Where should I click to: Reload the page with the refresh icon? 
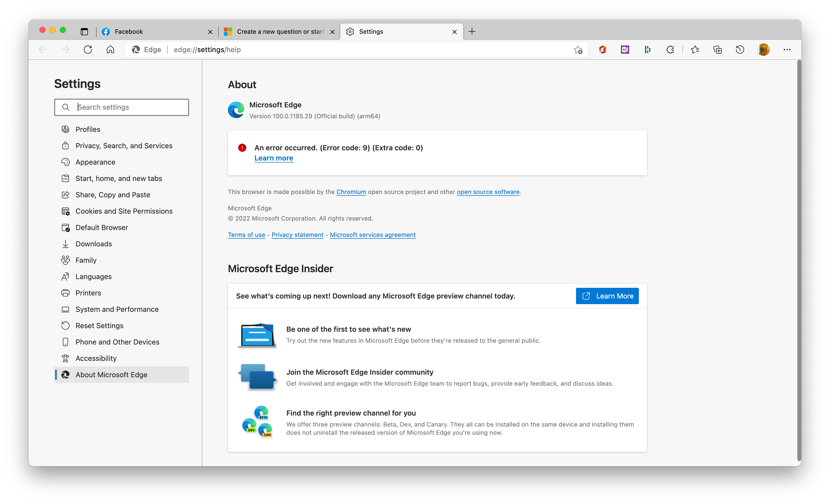pyautogui.click(x=88, y=50)
